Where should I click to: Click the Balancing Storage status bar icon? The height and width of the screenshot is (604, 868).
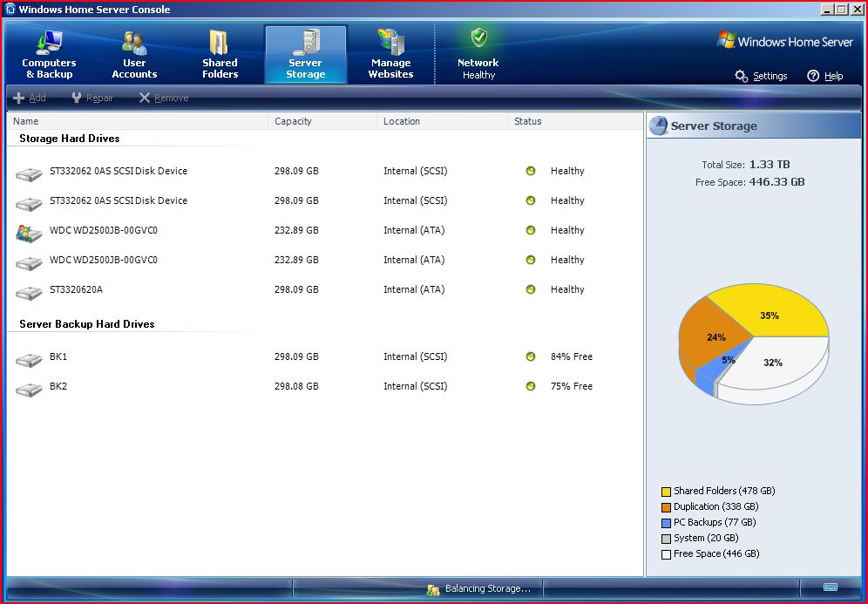click(x=433, y=589)
